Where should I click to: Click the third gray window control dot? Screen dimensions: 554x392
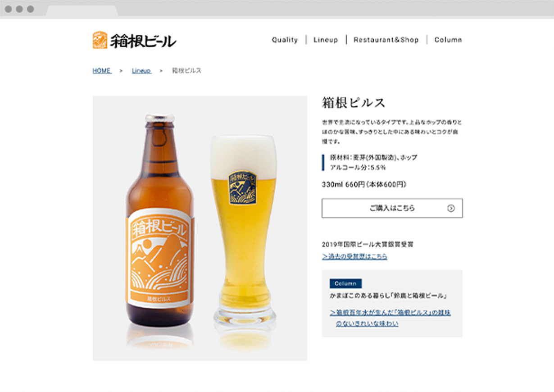click(x=30, y=9)
